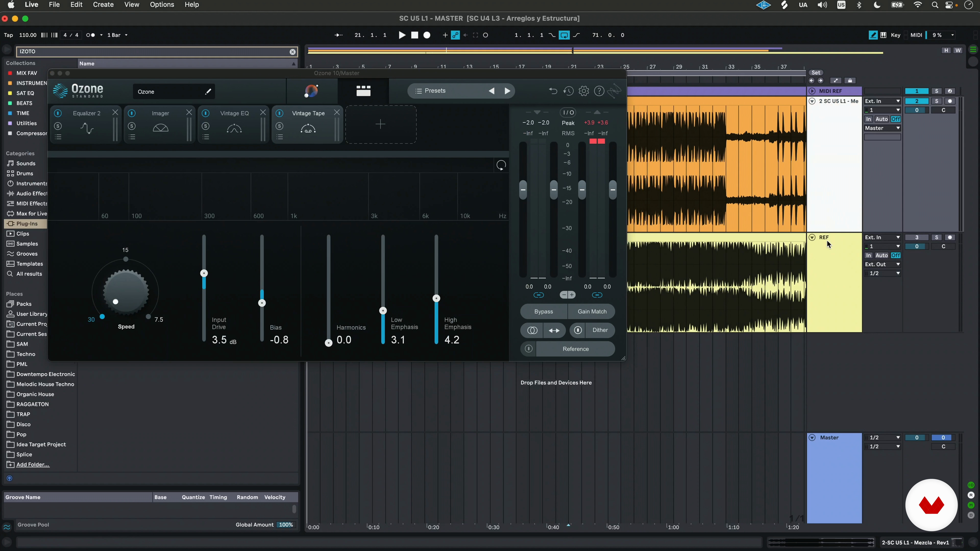The image size is (980, 551).
Task: Remove the Vintage Tape module
Action: click(x=337, y=112)
